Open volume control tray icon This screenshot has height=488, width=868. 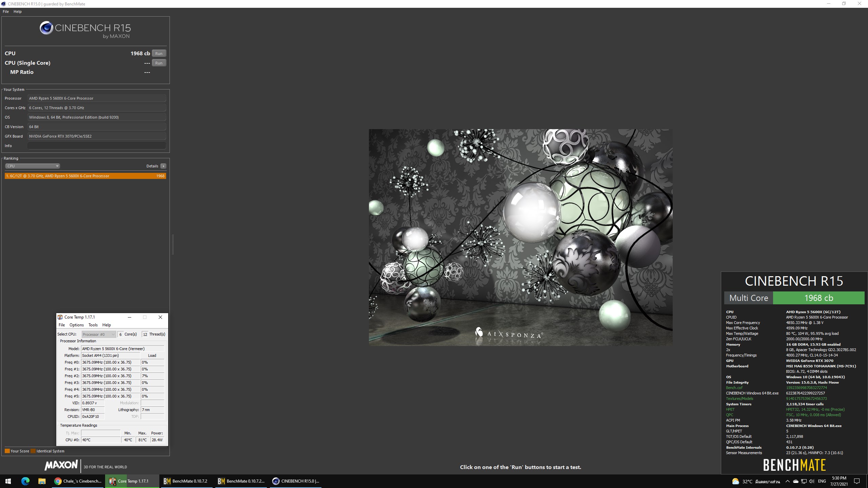click(x=812, y=481)
